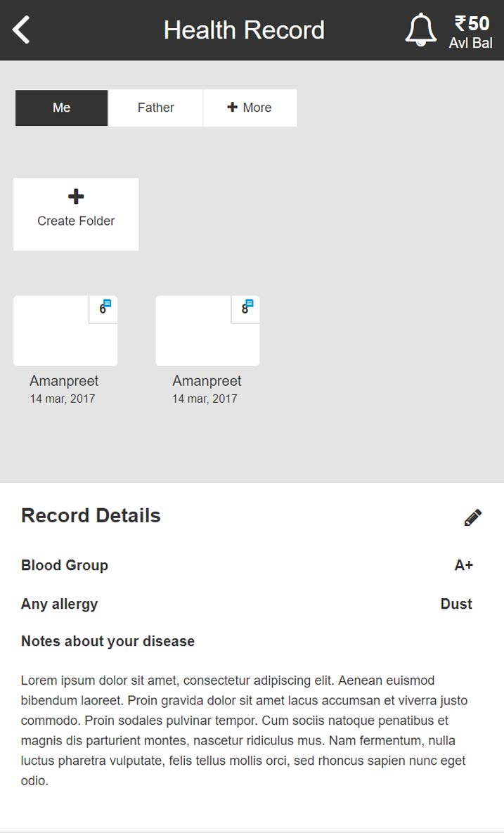The height and width of the screenshot is (833, 504).
Task: Open notifications bell
Action: 420,30
